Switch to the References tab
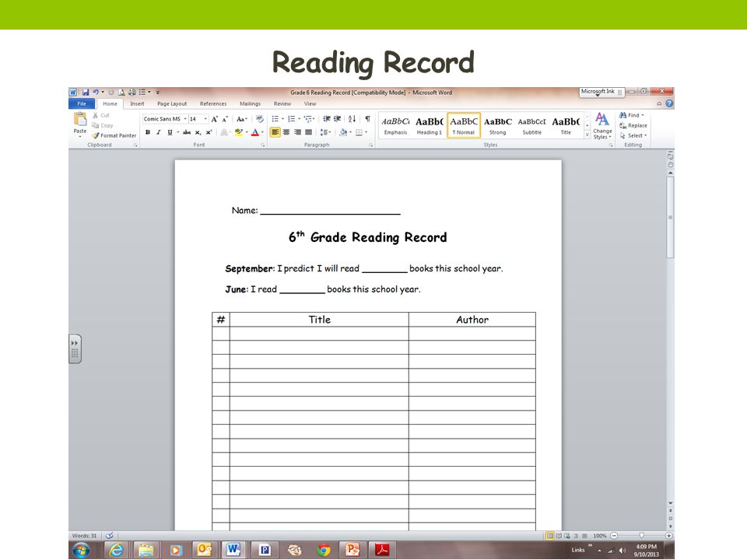This screenshot has width=747, height=560. click(213, 103)
